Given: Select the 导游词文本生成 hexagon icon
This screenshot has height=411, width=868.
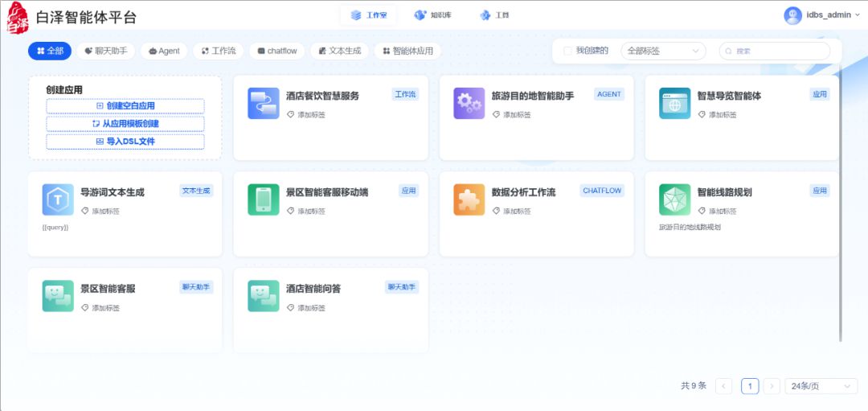Looking at the screenshot, I should point(58,199).
